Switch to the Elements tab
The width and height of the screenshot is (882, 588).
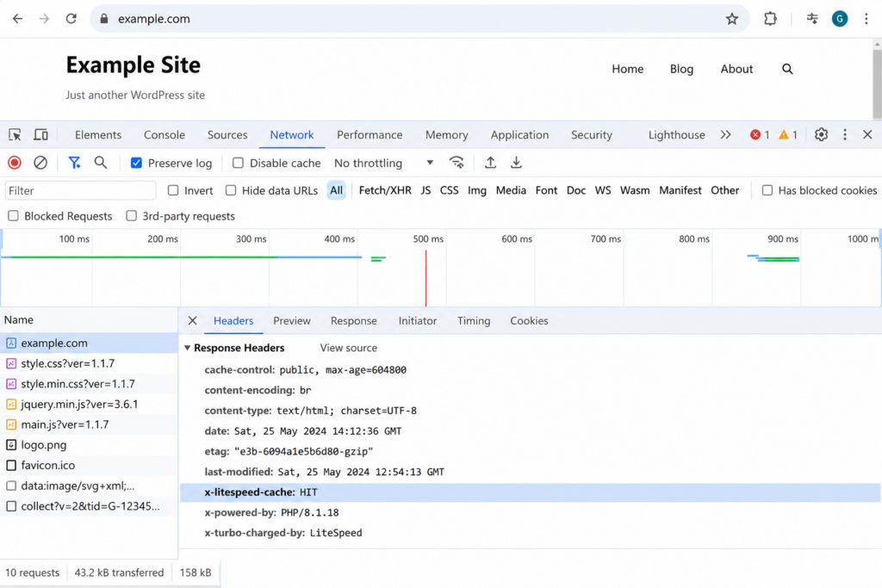pyautogui.click(x=98, y=135)
